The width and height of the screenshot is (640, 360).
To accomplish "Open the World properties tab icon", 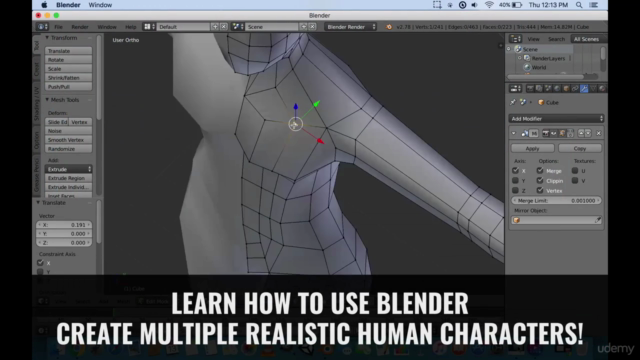I will 557,89.
